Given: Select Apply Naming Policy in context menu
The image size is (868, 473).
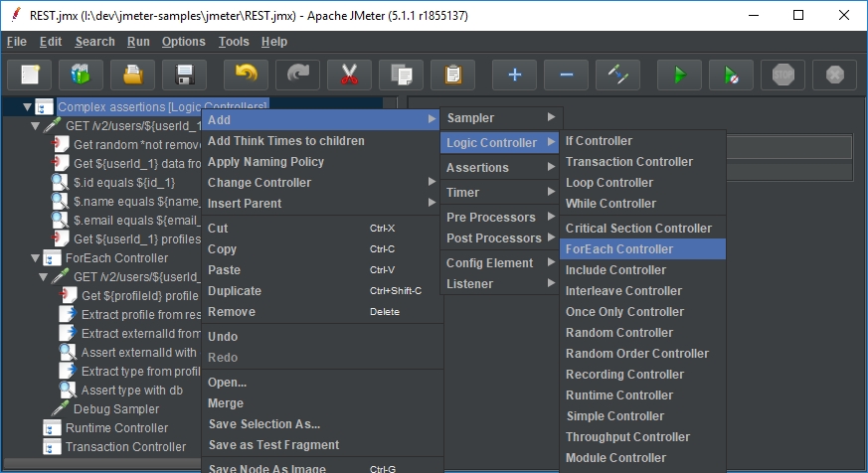Looking at the screenshot, I should 322,162.
